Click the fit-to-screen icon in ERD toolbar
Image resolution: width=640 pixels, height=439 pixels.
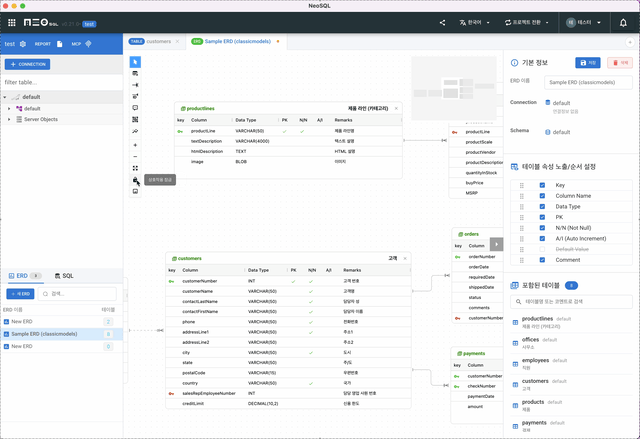pos(135,168)
